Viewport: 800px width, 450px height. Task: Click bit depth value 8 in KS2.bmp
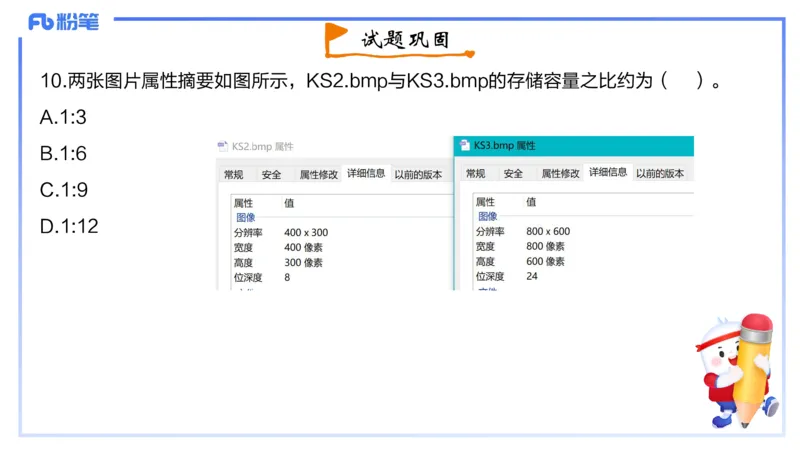click(287, 278)
